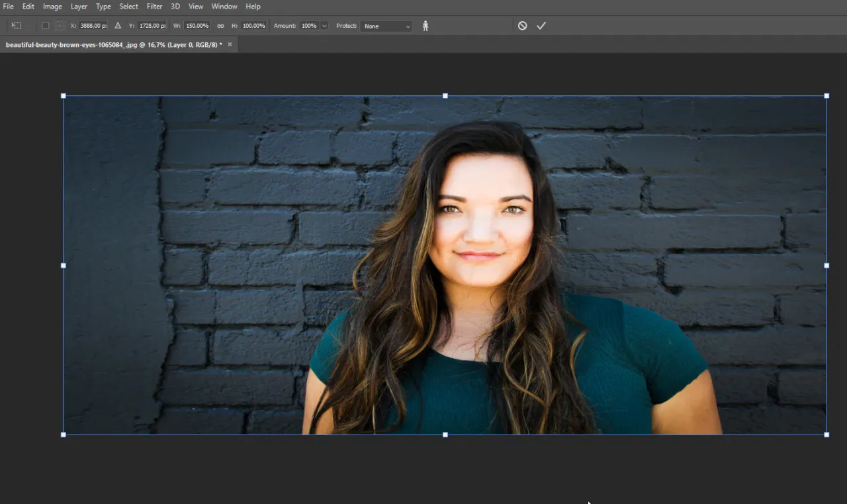Click the commit transform checkmark icon
847x504 pixels.
(x=541, y=25)
